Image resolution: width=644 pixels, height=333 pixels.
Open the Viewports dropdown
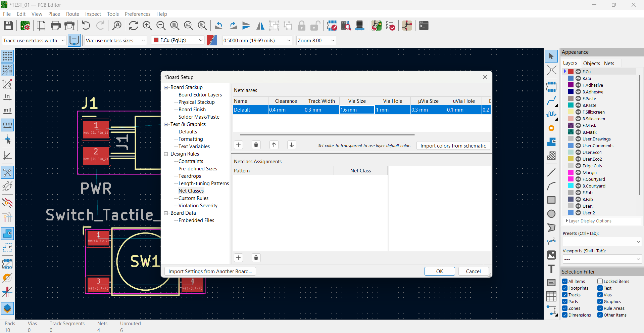point(602,259)
